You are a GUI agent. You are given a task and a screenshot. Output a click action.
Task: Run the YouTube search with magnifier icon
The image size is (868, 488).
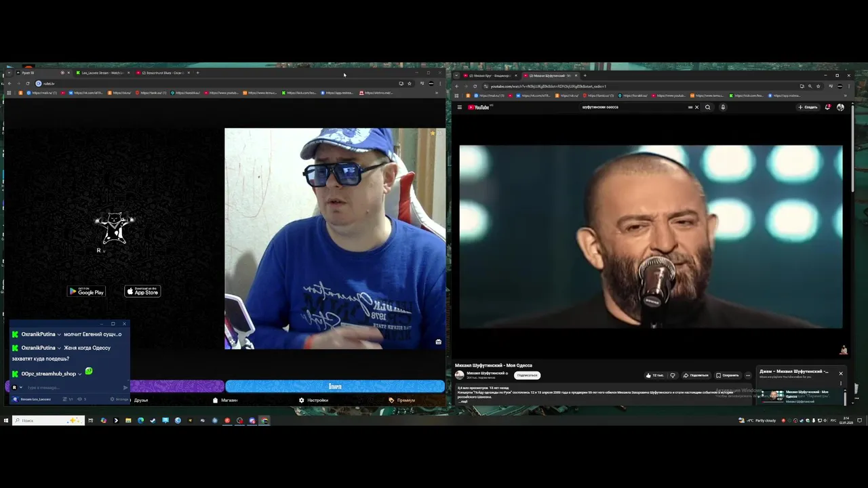tap(708, 107)
